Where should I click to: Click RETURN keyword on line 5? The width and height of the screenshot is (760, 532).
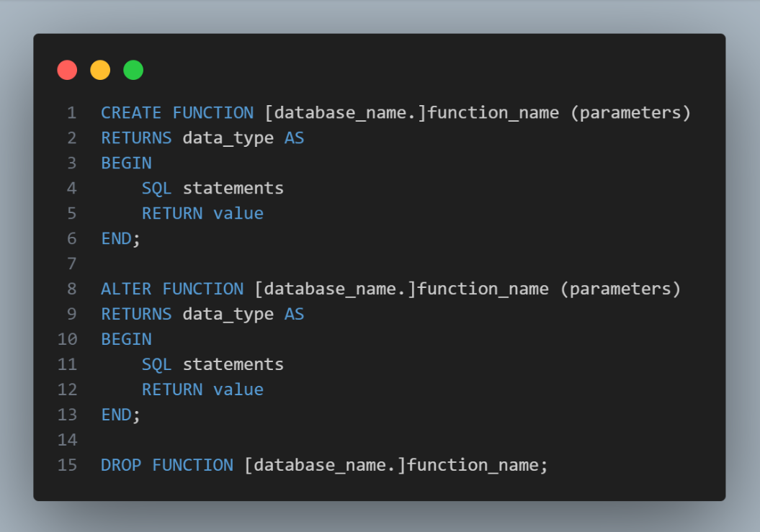click(172, 214)
